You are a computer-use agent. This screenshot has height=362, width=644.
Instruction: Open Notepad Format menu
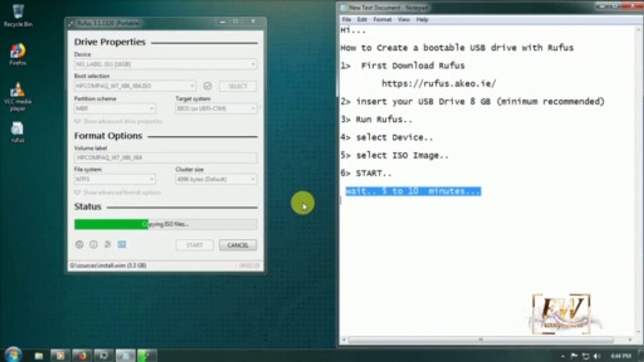(382, 20)
